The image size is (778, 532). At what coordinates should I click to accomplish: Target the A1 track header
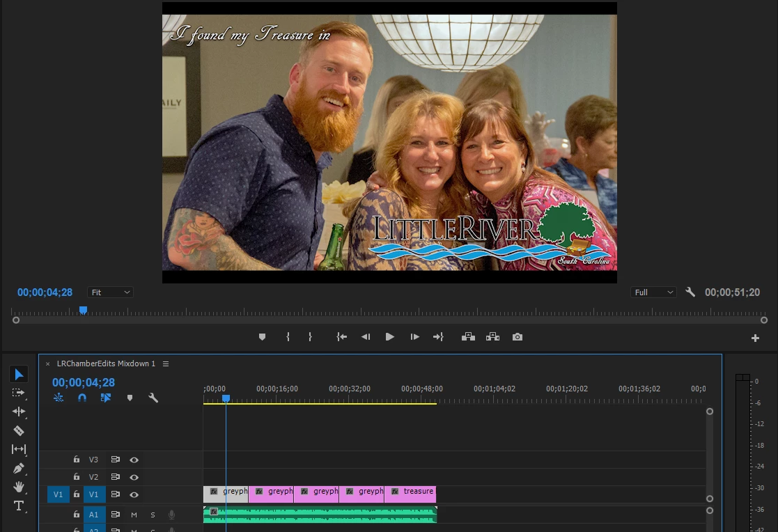click(x=94, y=515)
